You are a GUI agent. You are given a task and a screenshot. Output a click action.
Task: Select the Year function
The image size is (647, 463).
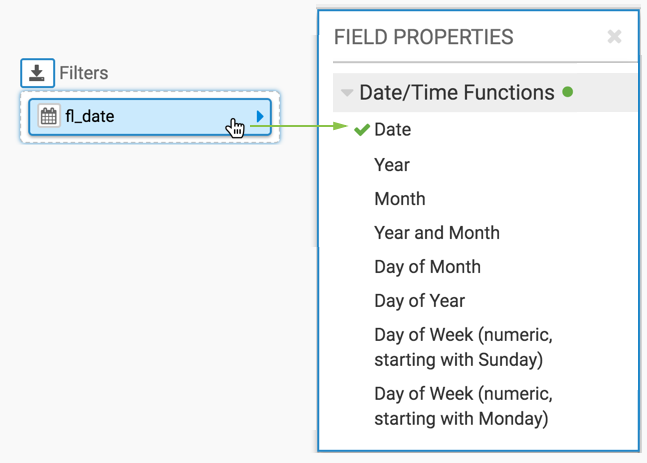pyautogui.click(x=392, y=165)
